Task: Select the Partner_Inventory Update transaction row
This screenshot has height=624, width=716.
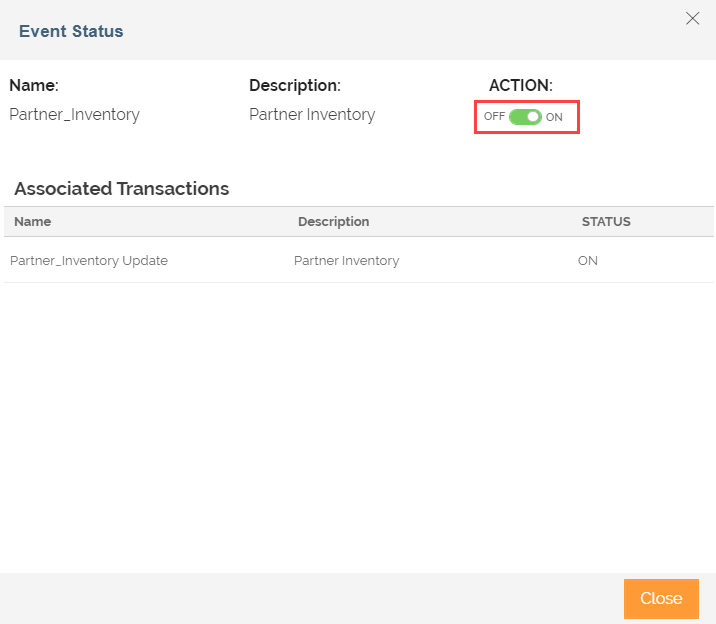Action: click(358, 260)
